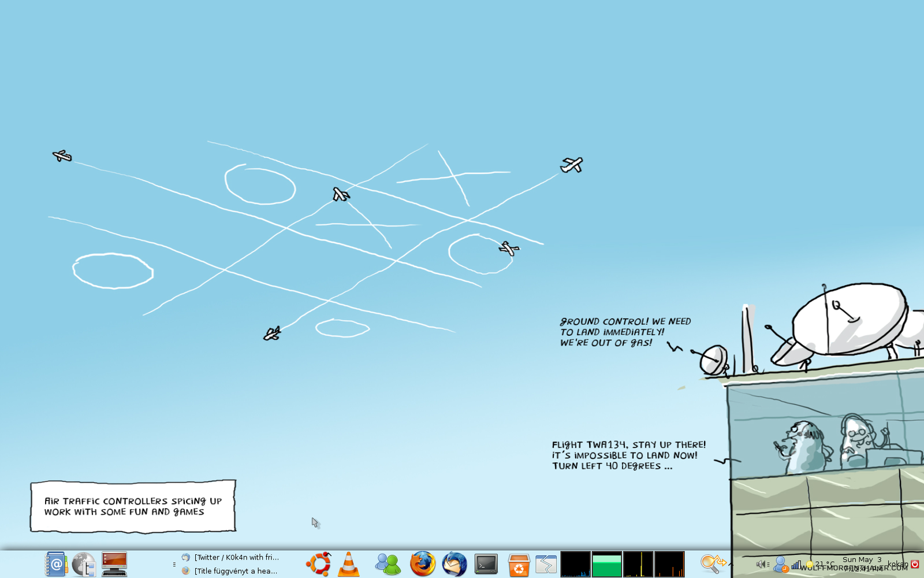Switch to the Title függvényt window
The image size is (924, 578).
[x=230, y=570]
